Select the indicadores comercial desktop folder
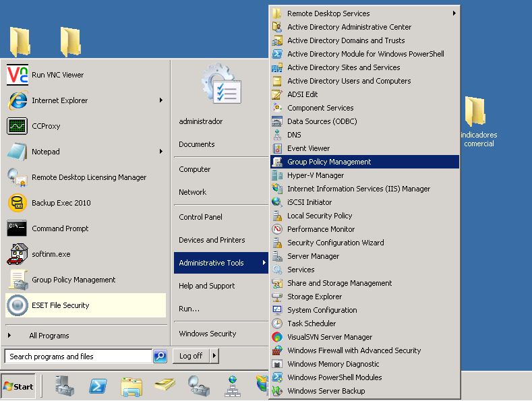This screenshot has height=401, width=532. pos(479,121)
